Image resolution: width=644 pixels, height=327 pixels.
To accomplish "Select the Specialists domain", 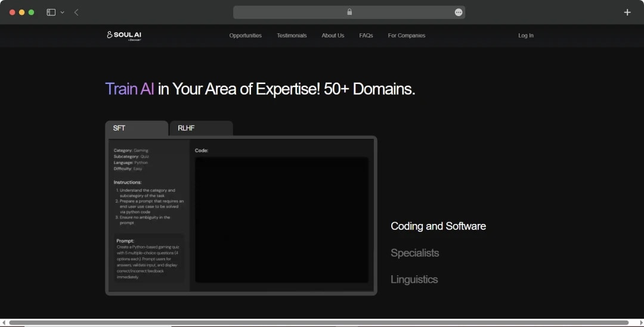I will click(x=415, y=253).
